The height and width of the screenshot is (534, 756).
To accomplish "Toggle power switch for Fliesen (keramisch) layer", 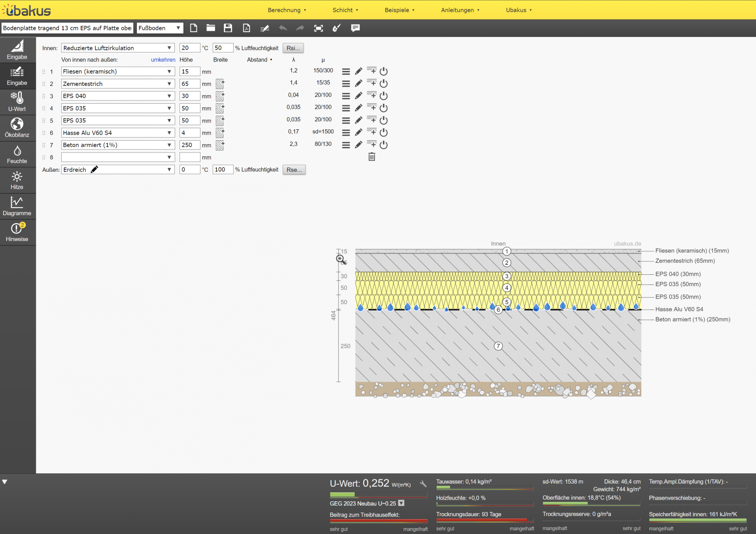I will pyautogui.click(x=384, y=71).
